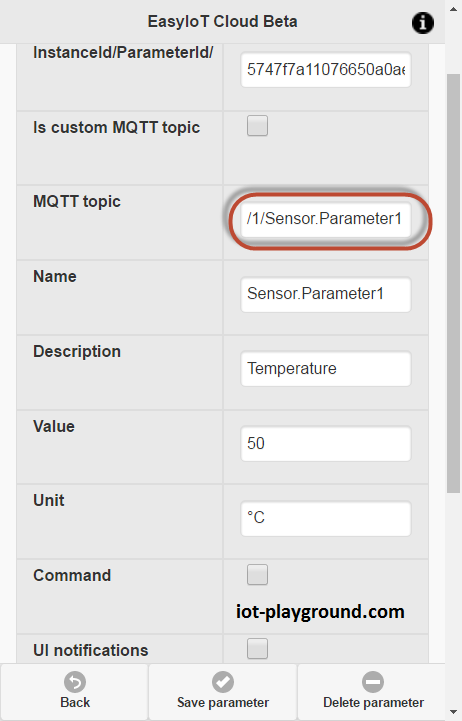This screenshot has height=721, width=462.
Task: Select the Unit field containing °C
Action: (x=326, y=518)
